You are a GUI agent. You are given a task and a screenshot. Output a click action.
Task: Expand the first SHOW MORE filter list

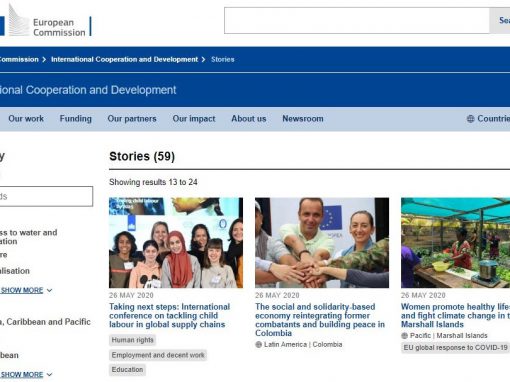coord(26,290)
